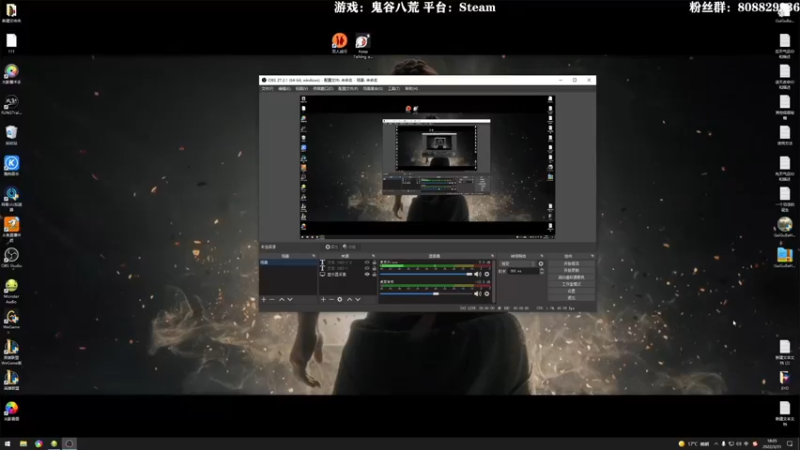Click Desktop Audio volume slider
800x450 pixels.
pos(426,294)
